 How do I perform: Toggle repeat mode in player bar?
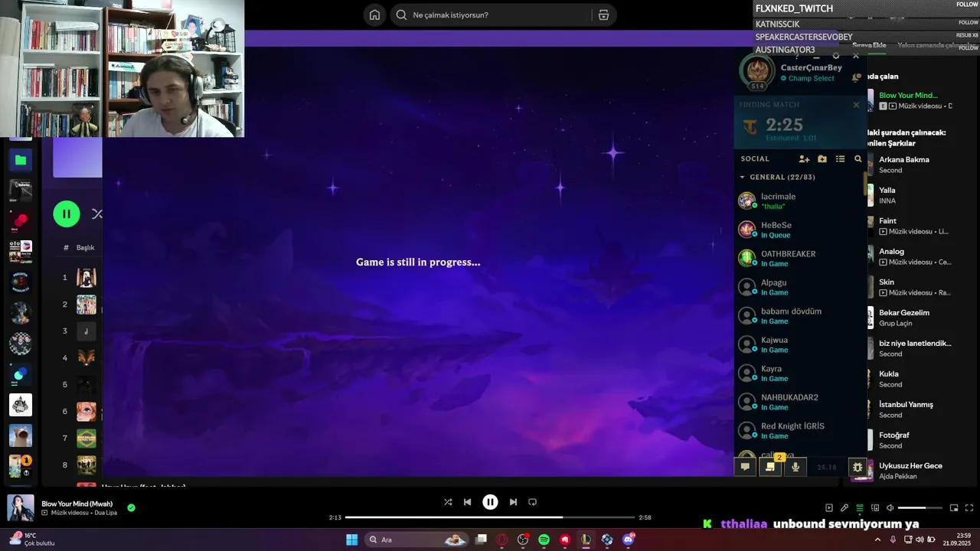[532, 502]
